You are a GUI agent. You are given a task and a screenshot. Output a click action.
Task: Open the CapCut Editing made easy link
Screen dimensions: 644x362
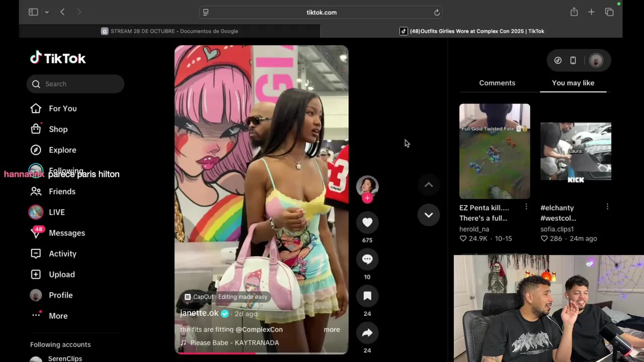pyautogui.click(x=226, y=297)
